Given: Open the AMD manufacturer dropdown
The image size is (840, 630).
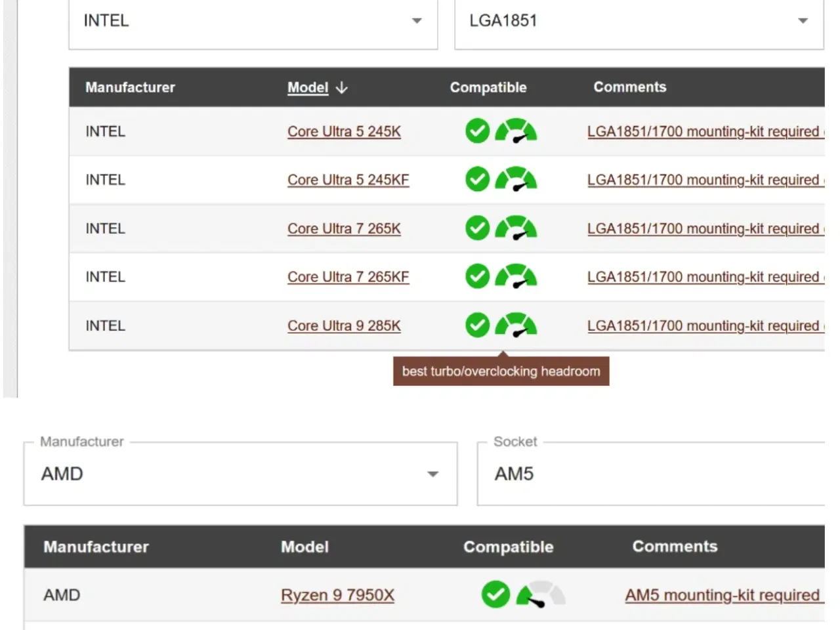Looking at the screenshot, I should pyautogui.click(x=240, y=474).
